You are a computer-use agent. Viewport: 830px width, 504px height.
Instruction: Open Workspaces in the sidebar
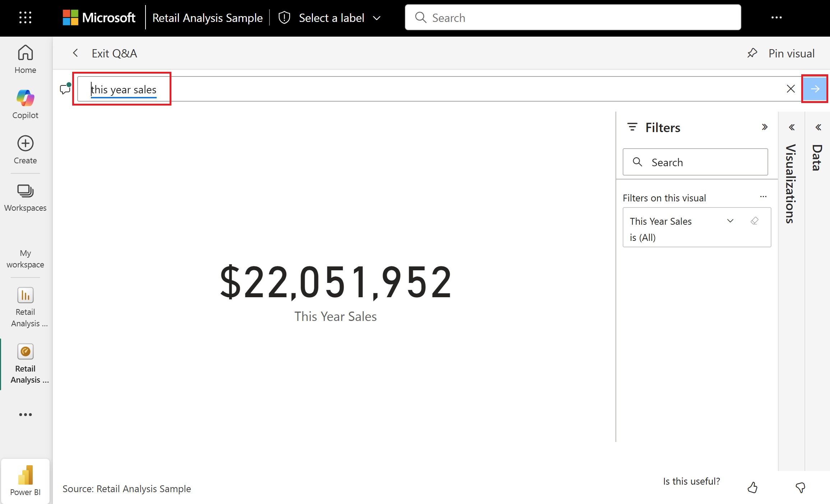[x=25, y=197]
